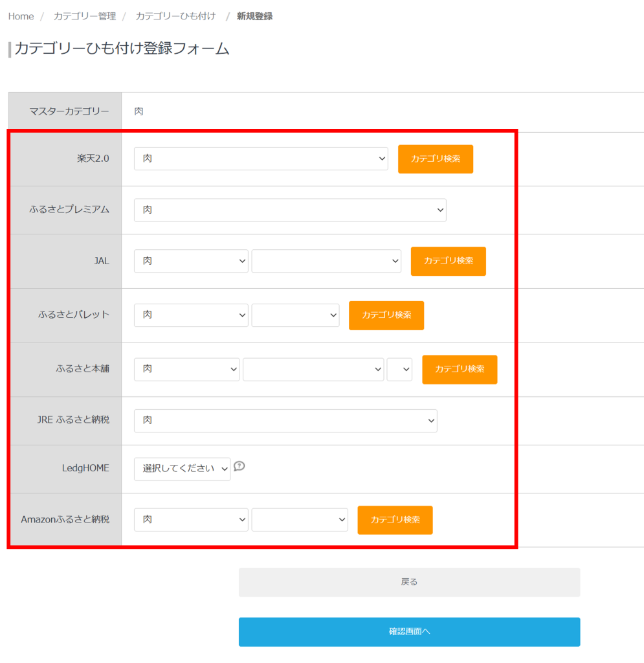Click the help icon next to LedgHOME
644x663 pixels.
click(239, 466)
